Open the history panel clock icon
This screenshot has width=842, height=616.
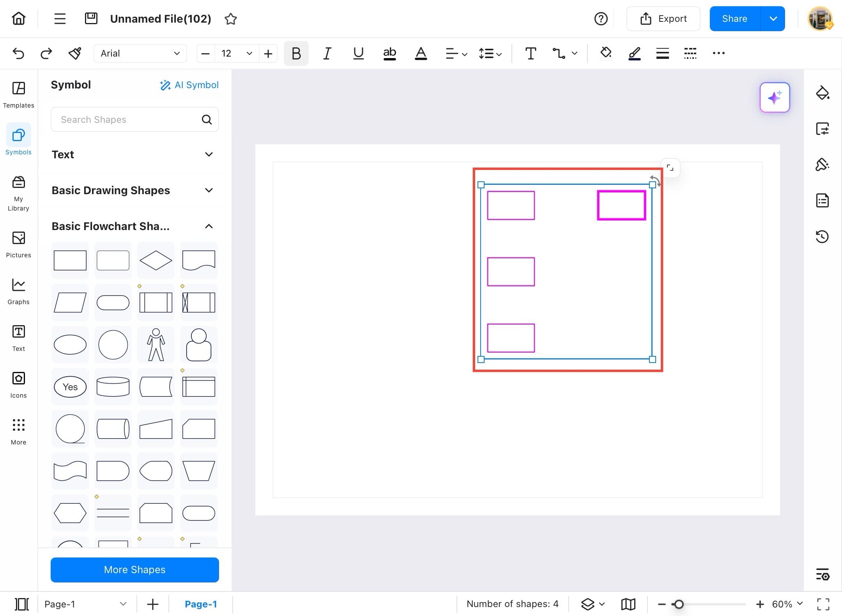pyautogui.click(x=822, y=237)
